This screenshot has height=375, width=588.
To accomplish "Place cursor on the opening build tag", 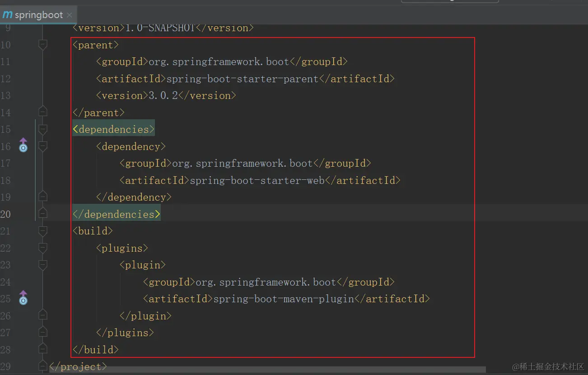I will (x=93, y=231).
